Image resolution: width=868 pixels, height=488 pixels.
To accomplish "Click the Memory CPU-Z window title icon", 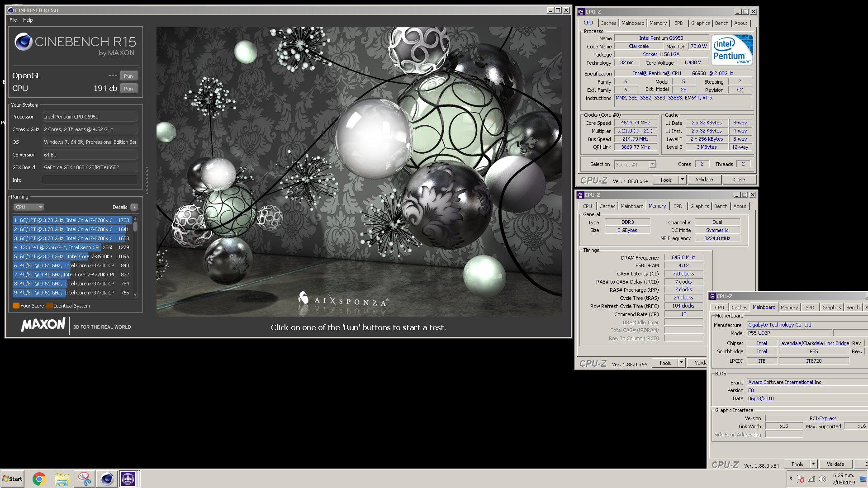I will (x=580, y=195).
